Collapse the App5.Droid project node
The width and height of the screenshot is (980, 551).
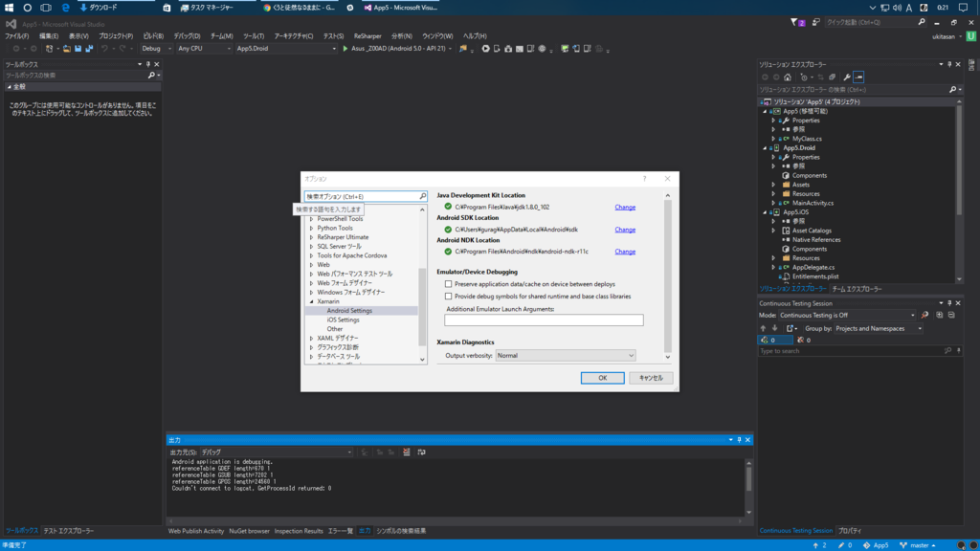tap(763, 147)
